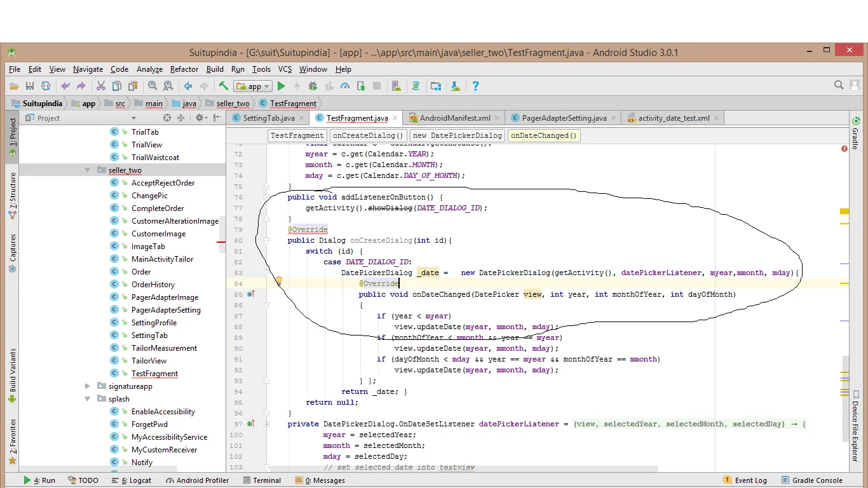Screen dimensions: 868x488
Task: Click the onCreateDialog() breadcrumb
Action: click(x=368, y=135)
